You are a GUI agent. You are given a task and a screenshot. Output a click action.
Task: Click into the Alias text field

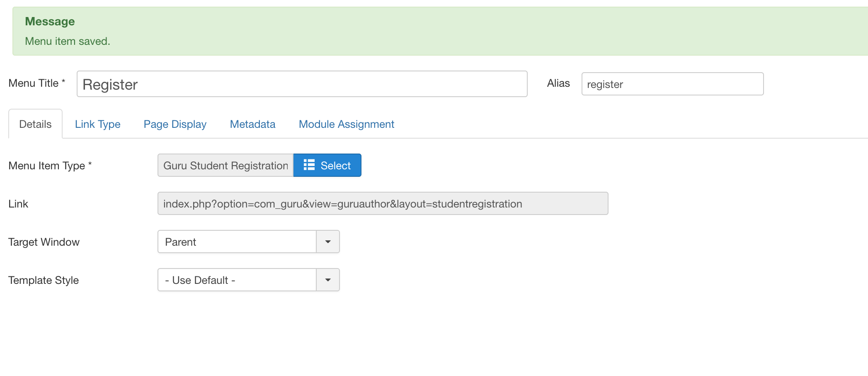click(672, 84)
